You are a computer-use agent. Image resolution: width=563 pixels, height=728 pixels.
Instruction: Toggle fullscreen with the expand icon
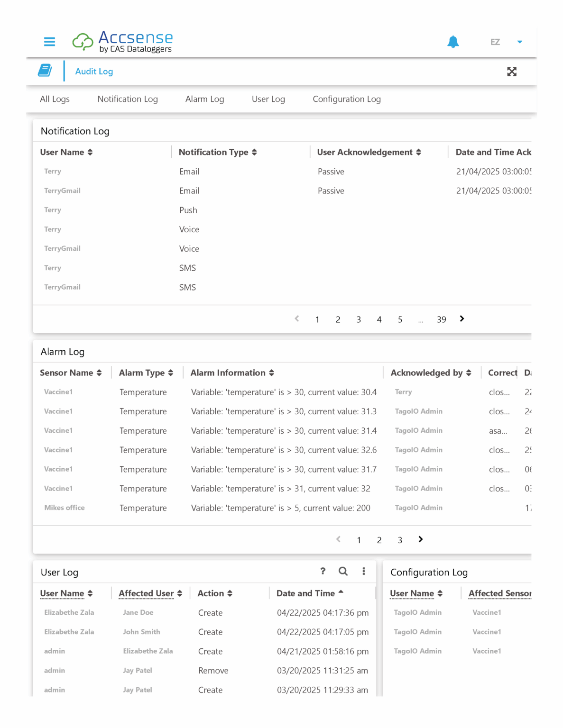(x=512, y=72)
